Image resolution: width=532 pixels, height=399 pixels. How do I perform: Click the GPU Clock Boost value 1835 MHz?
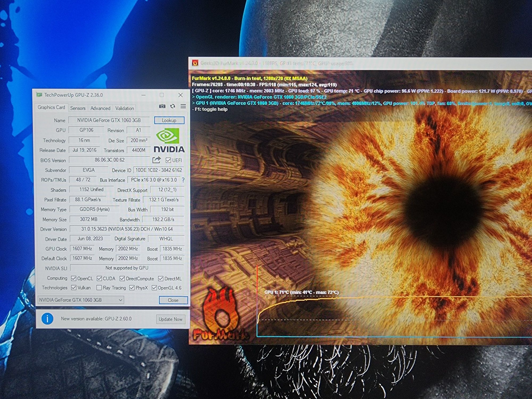tap(172, 249)
